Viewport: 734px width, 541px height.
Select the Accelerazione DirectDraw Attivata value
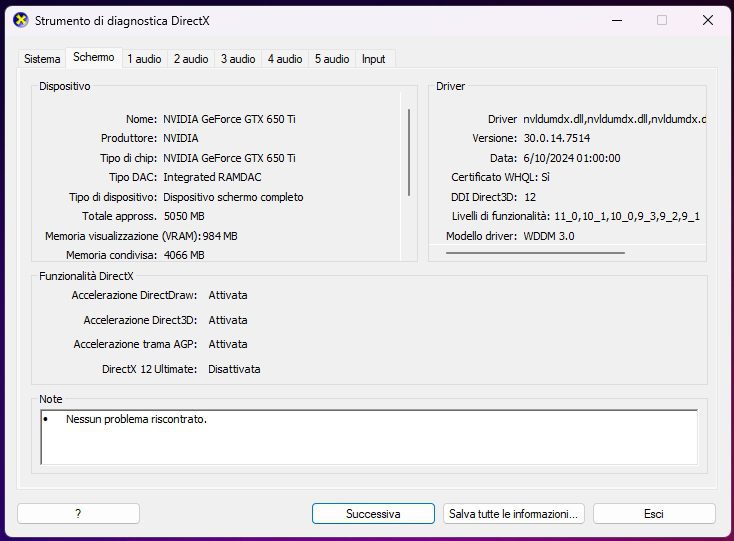pyautogui.click(x=228, y=295)
